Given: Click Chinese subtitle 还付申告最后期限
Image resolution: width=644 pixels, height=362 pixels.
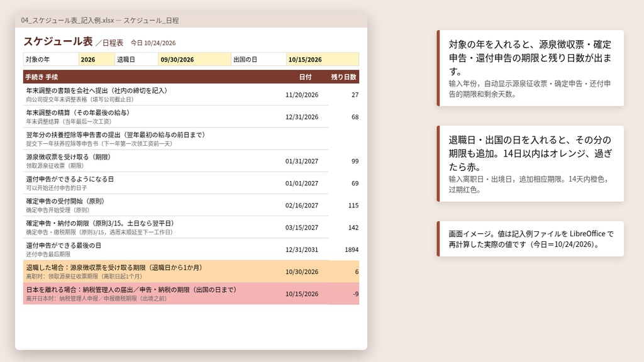Looking at the screenshot, I should click(x=48, y=255).
